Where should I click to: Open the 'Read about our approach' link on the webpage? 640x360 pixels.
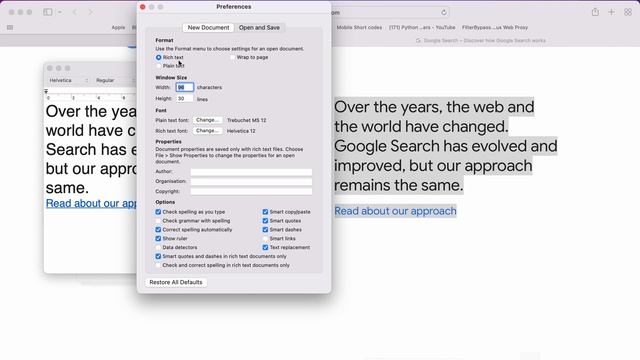point(395,211)
